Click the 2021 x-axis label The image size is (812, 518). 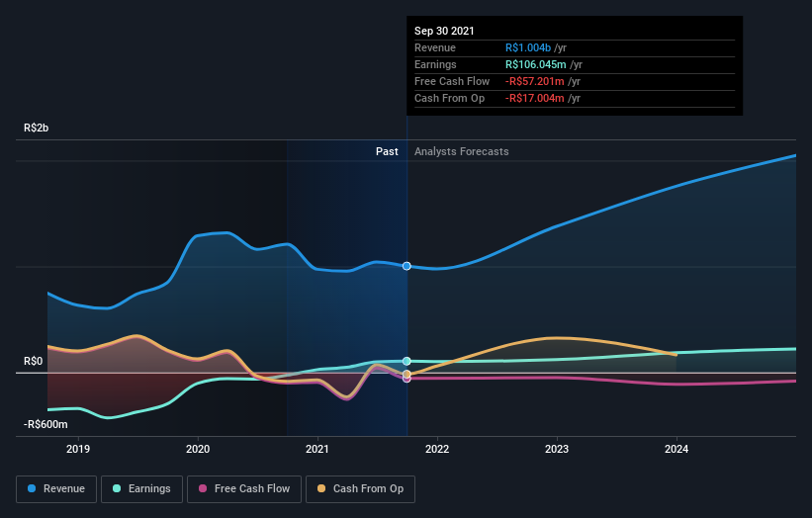tap(317, 449)
